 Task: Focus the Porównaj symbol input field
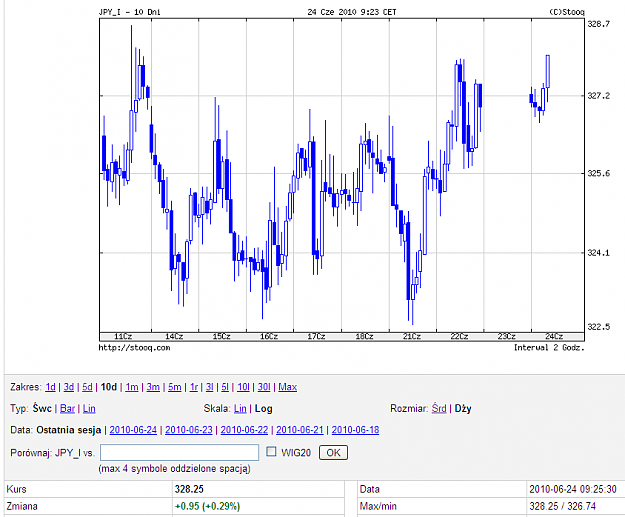click(x=179, y=452)
